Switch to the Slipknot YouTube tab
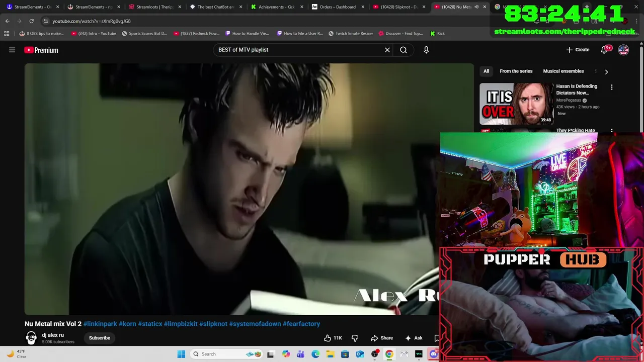This screenshot has height=362, width=644. tap(398, 7)
